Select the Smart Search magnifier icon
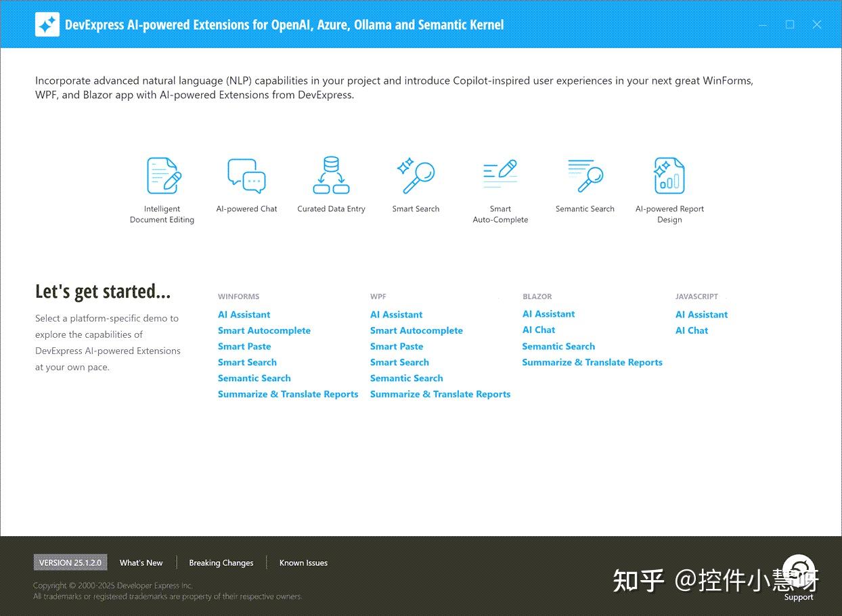The height and width of the screenshot is (616, 842). point(416,175)
